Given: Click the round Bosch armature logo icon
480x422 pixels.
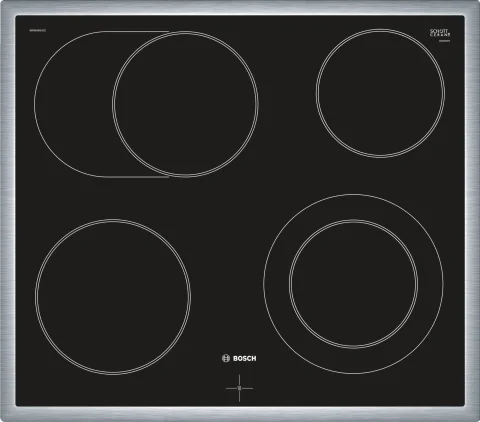Looking at the screenshot, I should (x=226, y=358).
